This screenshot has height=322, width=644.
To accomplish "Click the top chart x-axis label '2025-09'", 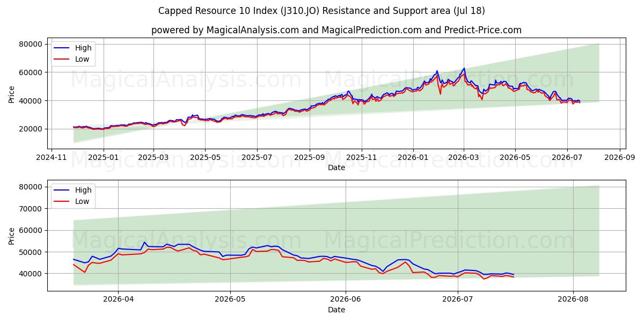I will (309, 158).
